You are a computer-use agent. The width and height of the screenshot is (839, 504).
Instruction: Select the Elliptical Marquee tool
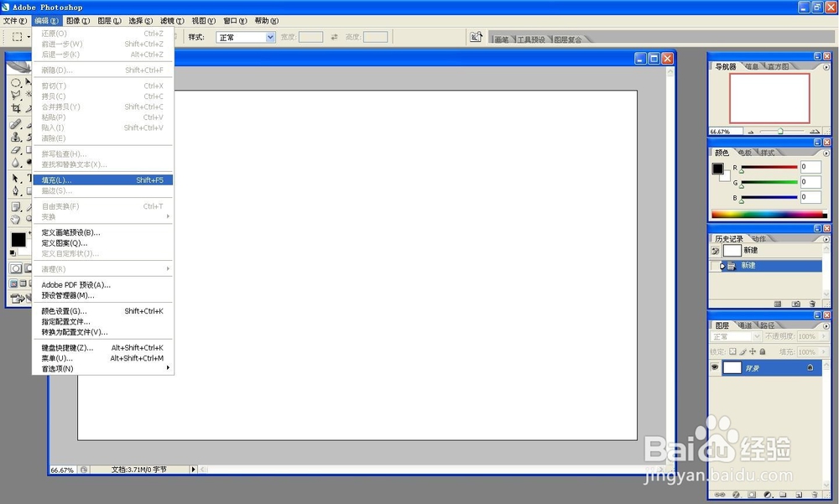click(16, 83)
